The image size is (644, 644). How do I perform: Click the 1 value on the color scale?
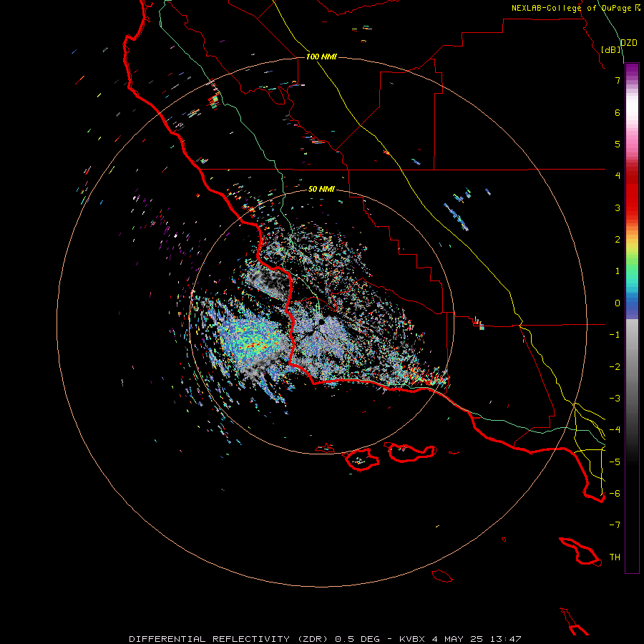[618, 271]
